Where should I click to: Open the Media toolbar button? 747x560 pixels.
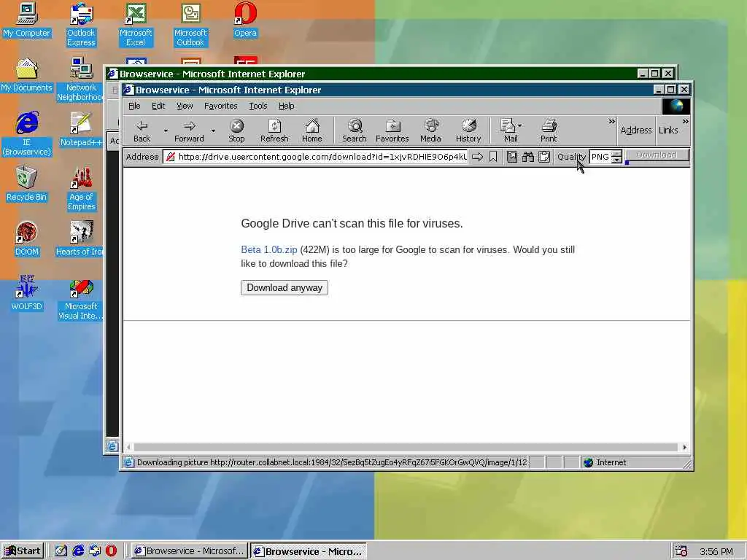(x=430, y=131)
